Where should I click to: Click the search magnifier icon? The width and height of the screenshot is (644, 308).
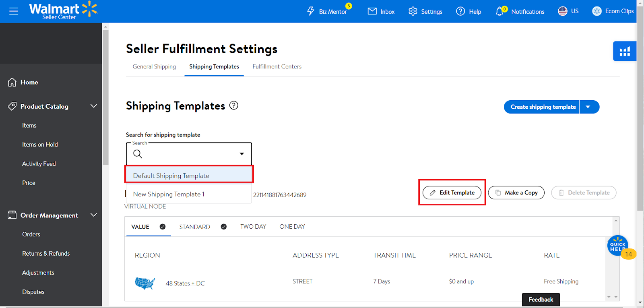tap(138, 154)
